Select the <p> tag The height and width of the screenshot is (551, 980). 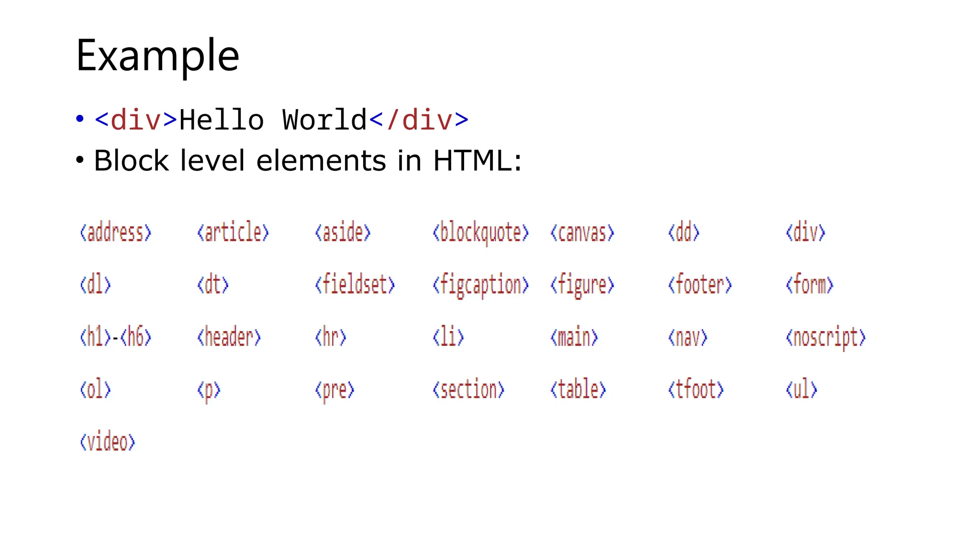tap(209, 391)
